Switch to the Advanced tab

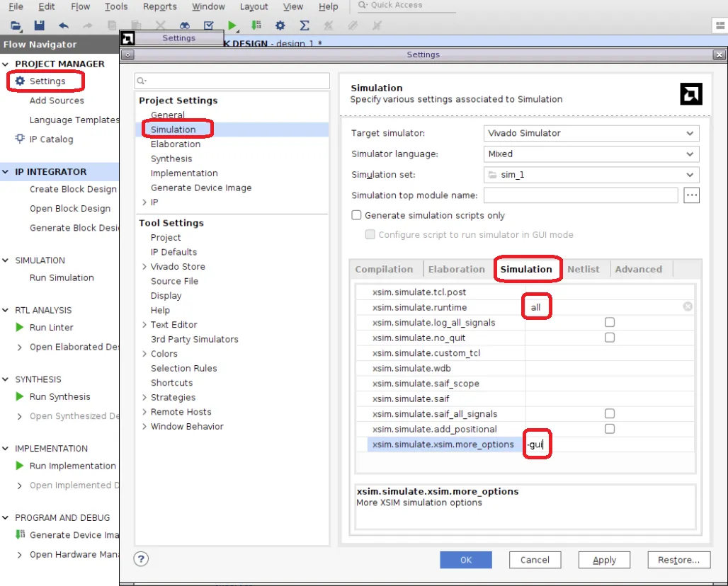[x=638, y=269]
